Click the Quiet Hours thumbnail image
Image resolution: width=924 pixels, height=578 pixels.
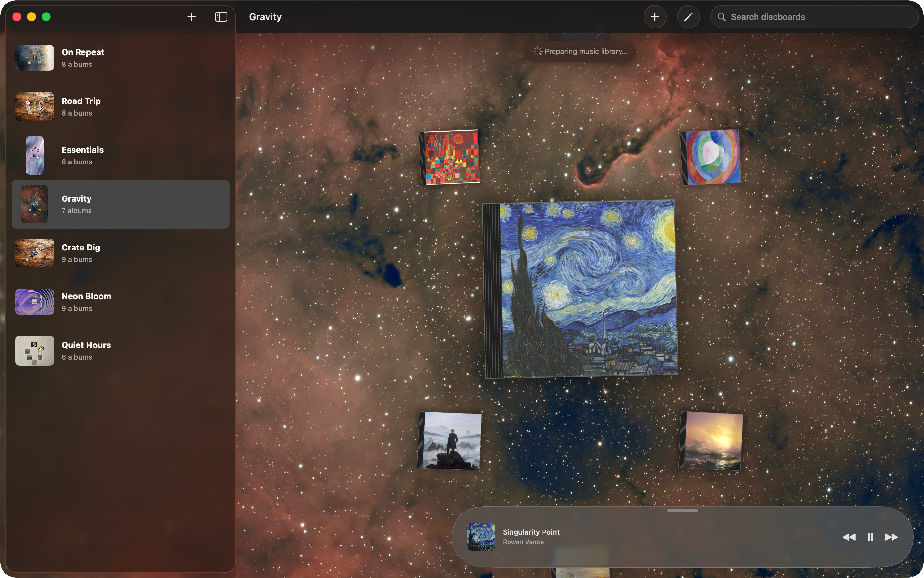pos(34,351)
